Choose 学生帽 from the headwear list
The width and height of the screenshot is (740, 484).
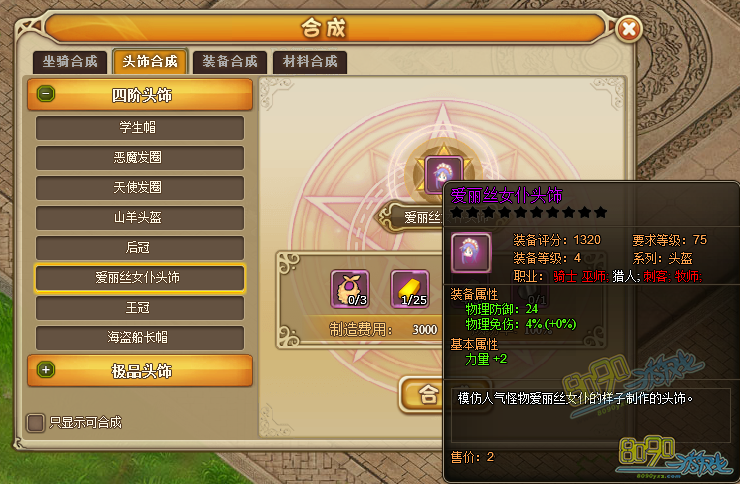click(x=140, y=128)
